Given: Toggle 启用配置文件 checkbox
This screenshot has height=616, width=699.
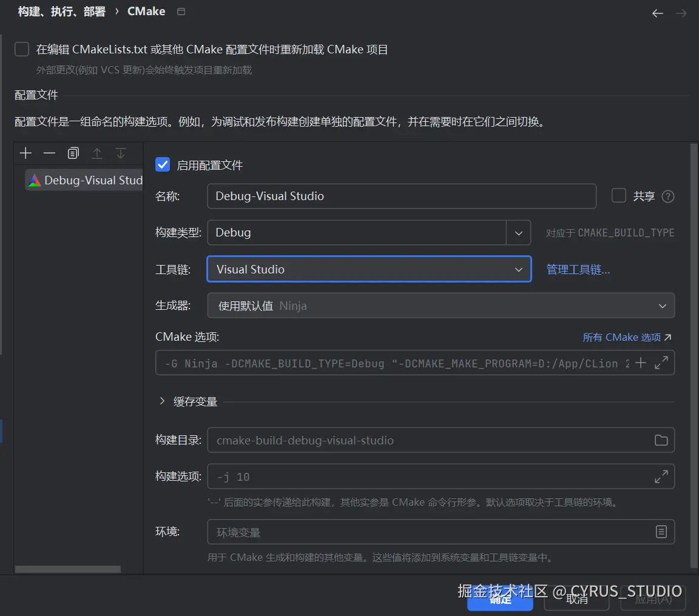Looking at the screenshot, I should pyautogui.click(x=163, y=165).
